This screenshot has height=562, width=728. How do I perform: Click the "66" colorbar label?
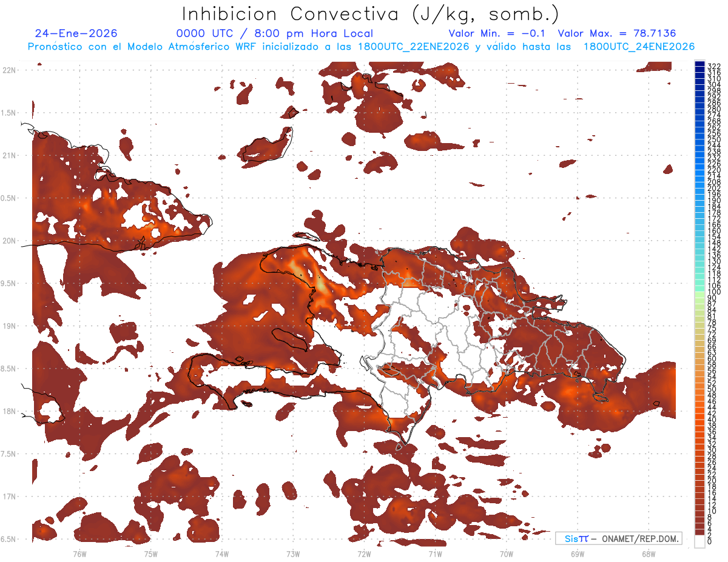pos(712,346)
